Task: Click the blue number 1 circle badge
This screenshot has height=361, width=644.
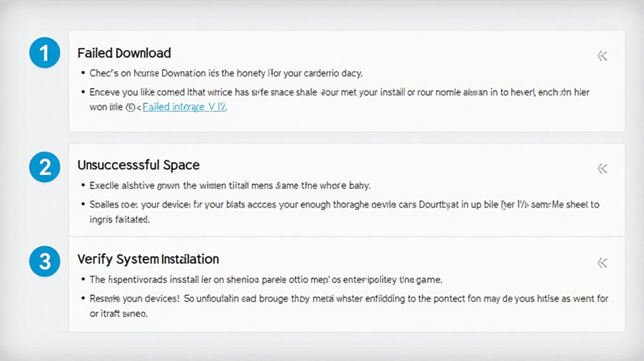Action: point(45,53)
